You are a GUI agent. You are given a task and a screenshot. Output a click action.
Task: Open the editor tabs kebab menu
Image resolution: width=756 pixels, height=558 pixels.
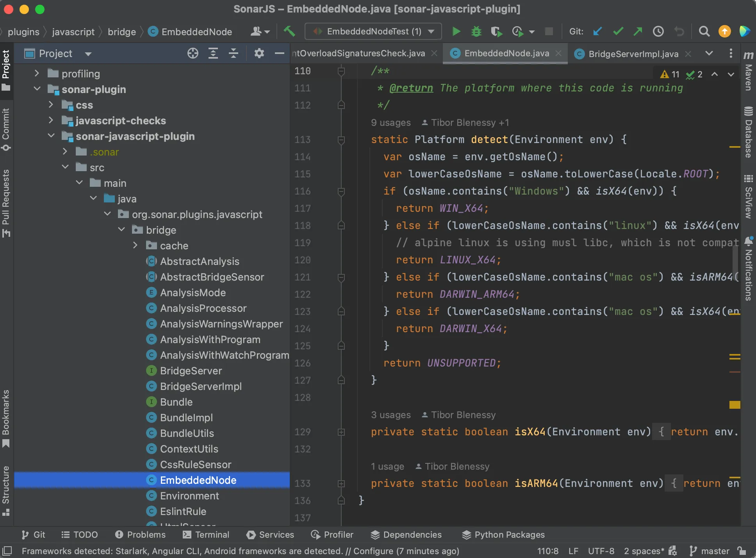coord(731,53)
